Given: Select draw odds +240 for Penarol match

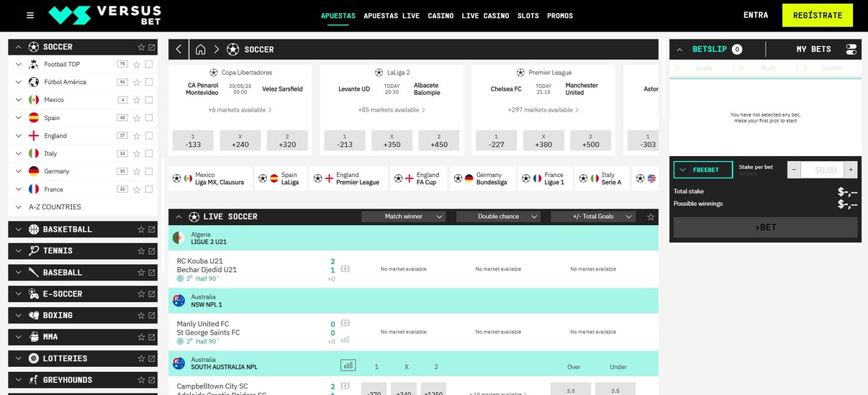Looking at the screenshot, I should pos(240,140).
